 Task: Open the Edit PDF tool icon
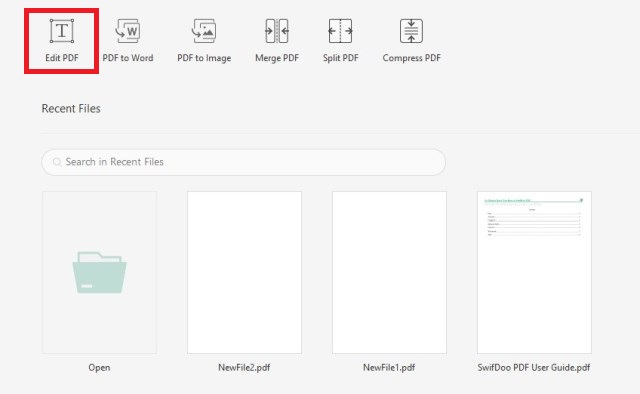click(x=62, y=31)
